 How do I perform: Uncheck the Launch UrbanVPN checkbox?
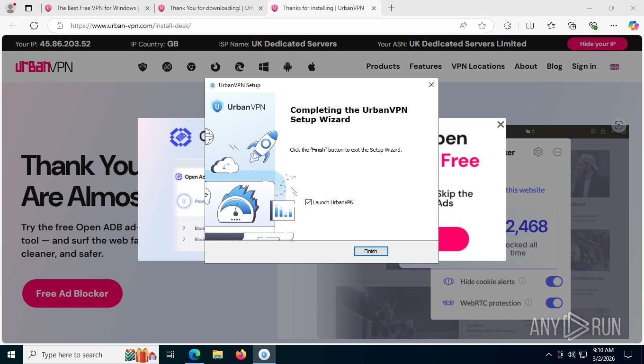[309, 202]
